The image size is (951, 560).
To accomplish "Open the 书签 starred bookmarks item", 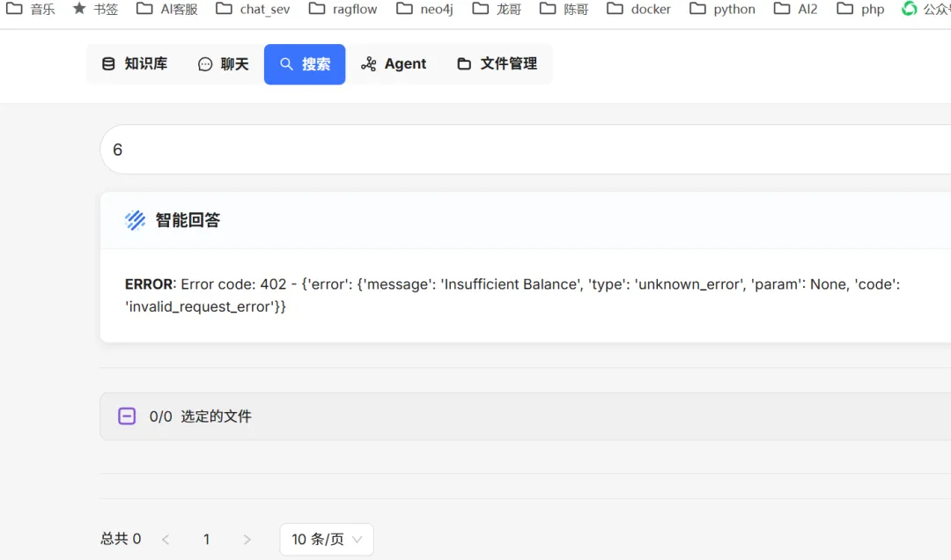I will [95, 9].
